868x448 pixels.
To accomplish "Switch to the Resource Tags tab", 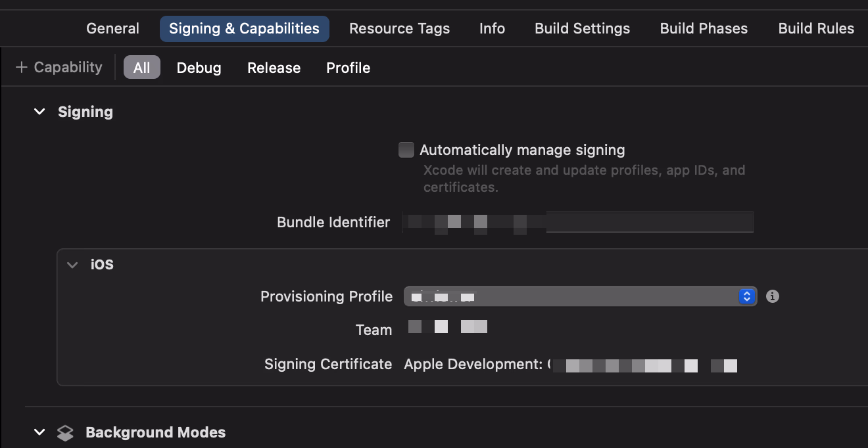I will (x=399, y=29).
